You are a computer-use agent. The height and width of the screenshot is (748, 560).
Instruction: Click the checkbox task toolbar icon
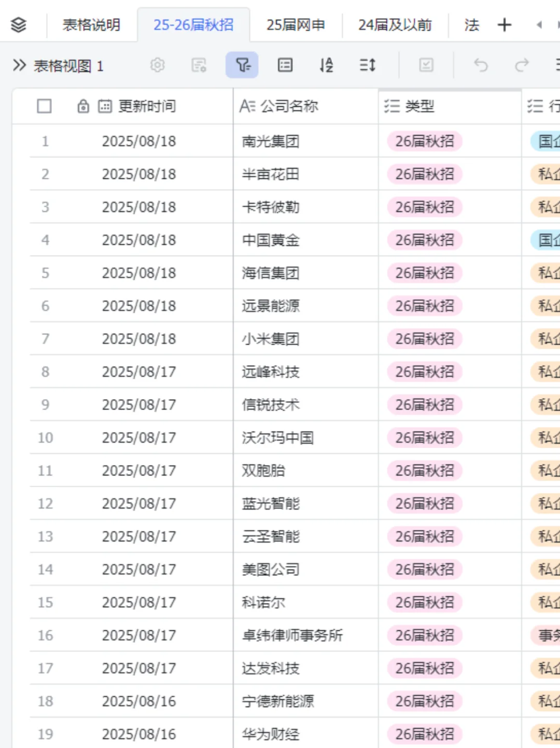coord(426,65)
